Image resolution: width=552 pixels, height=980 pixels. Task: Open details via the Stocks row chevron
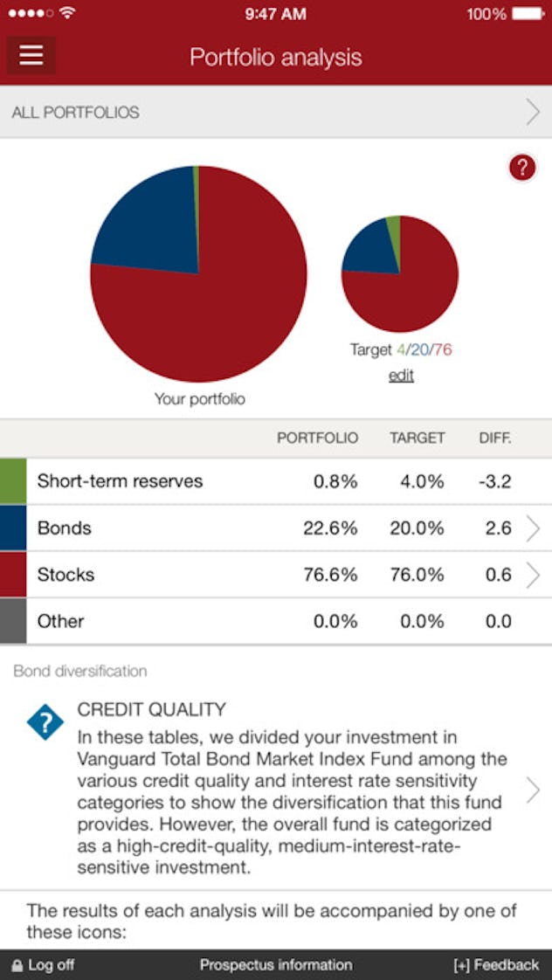coord(535,575)
